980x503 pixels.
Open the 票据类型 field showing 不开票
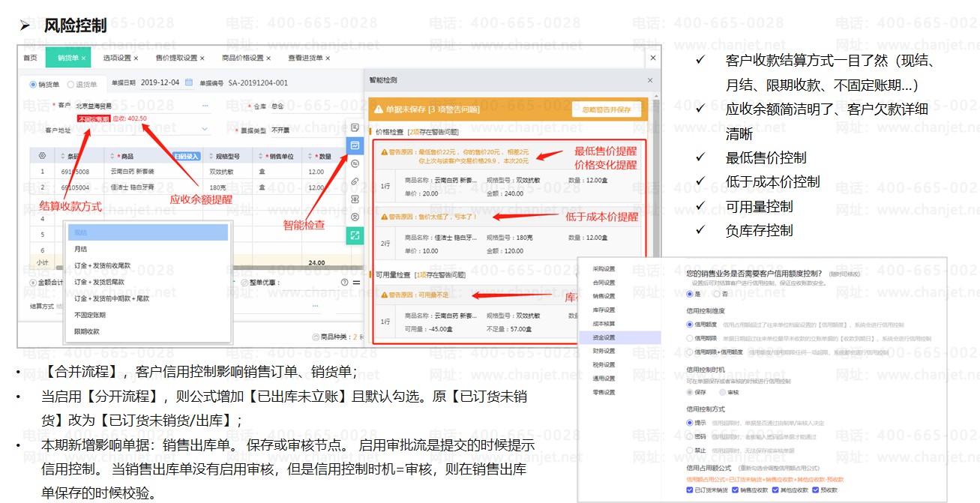click(x=310, y=130)
